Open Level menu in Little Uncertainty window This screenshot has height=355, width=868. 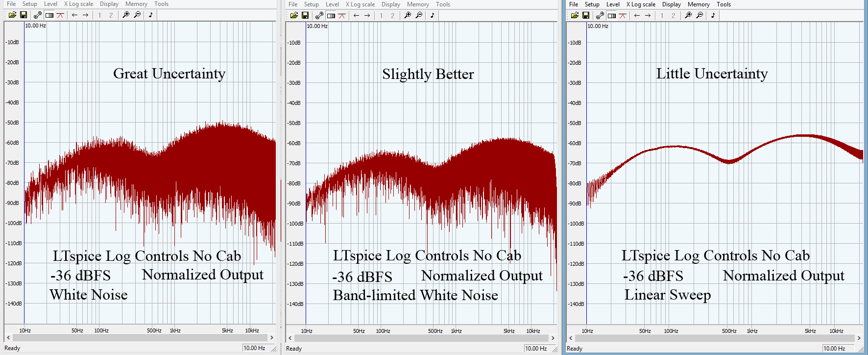pyautogui.click(x=613, y=4)
